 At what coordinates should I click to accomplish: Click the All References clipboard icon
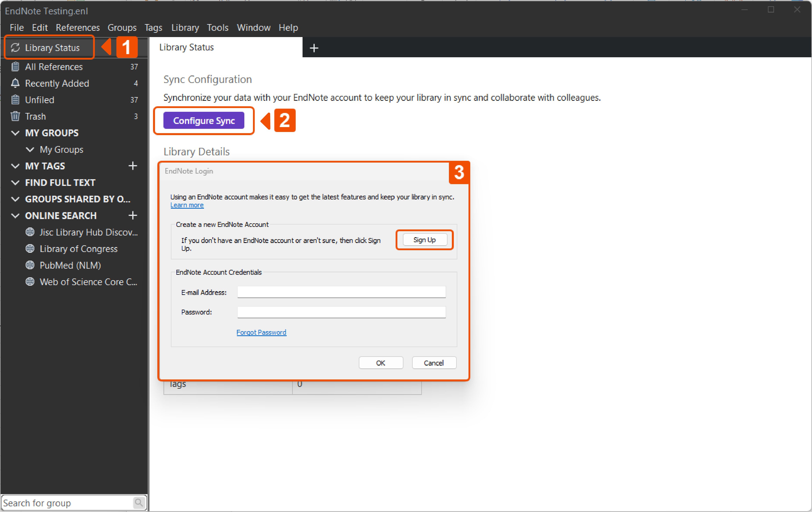click(15, 66)
